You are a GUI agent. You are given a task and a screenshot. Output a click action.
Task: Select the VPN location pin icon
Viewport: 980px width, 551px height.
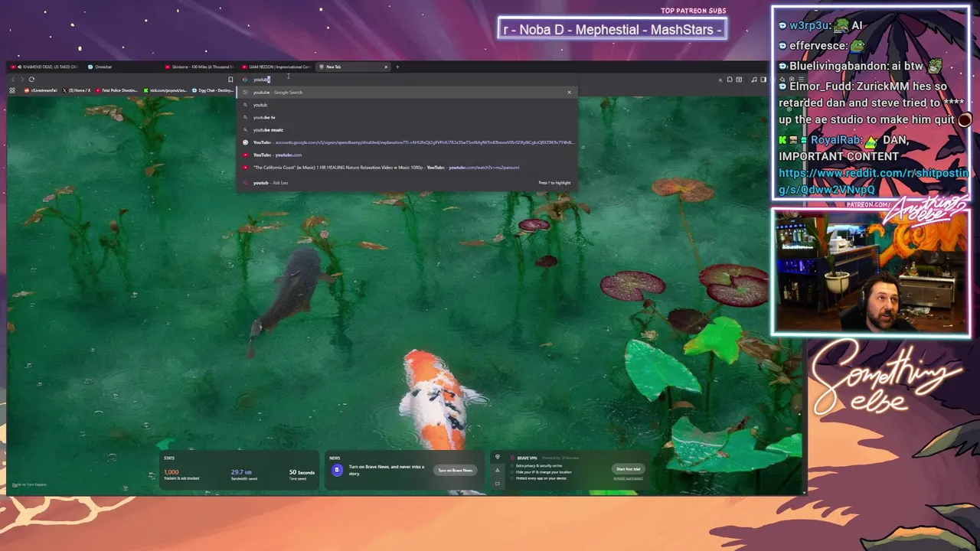pos(498,457)
